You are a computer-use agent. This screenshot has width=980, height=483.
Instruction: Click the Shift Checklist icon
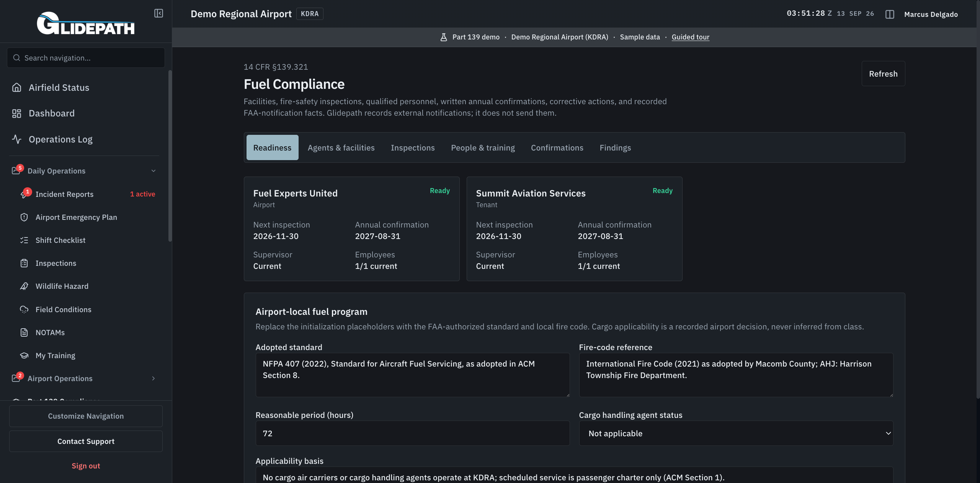(24, 240)
